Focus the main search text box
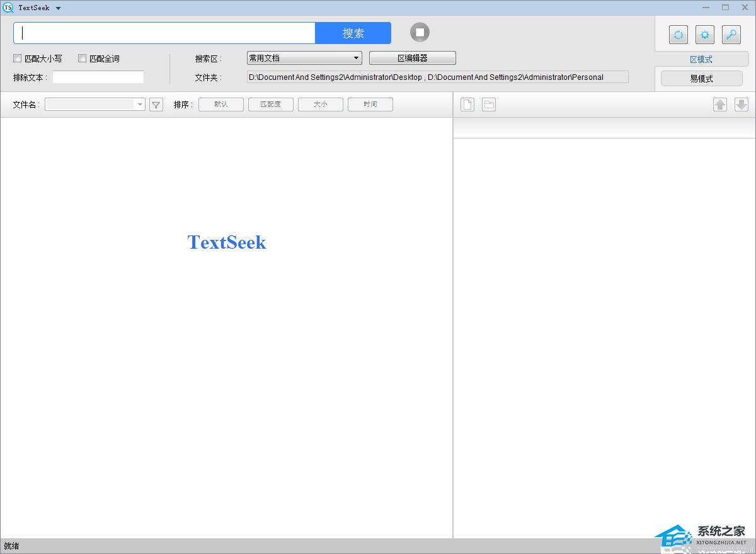The height and width of the screenshot is (554, 756). 164,33
